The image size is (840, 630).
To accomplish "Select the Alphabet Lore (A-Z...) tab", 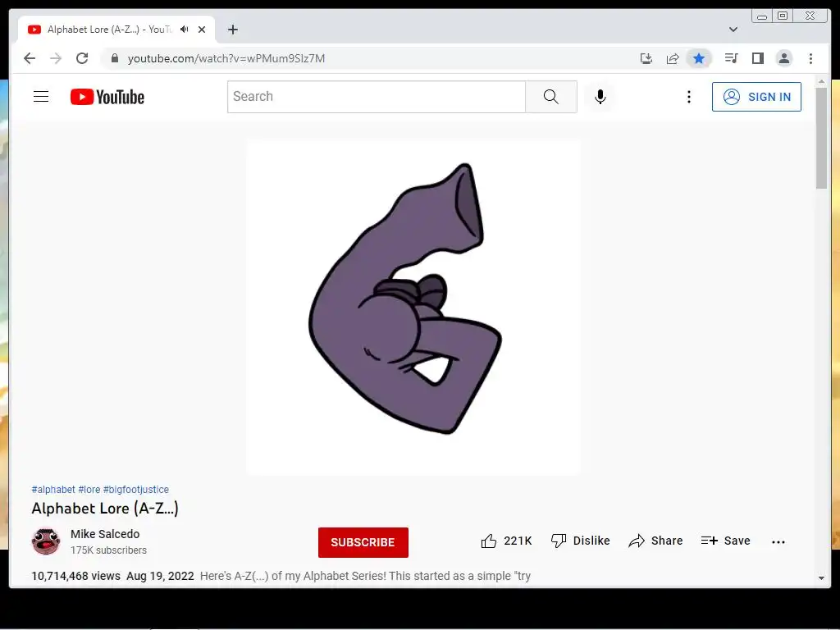I will (116, 30).
